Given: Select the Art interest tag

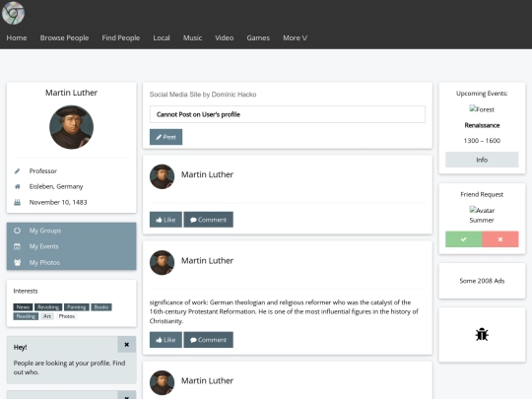Looking at the screenshot, I should (47, 316).
